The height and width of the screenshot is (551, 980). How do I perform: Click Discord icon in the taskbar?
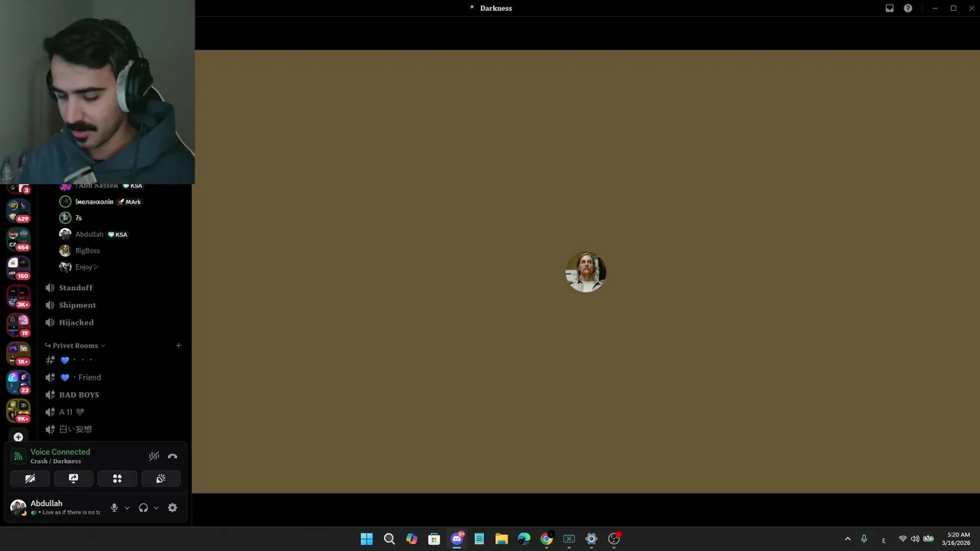457,539
